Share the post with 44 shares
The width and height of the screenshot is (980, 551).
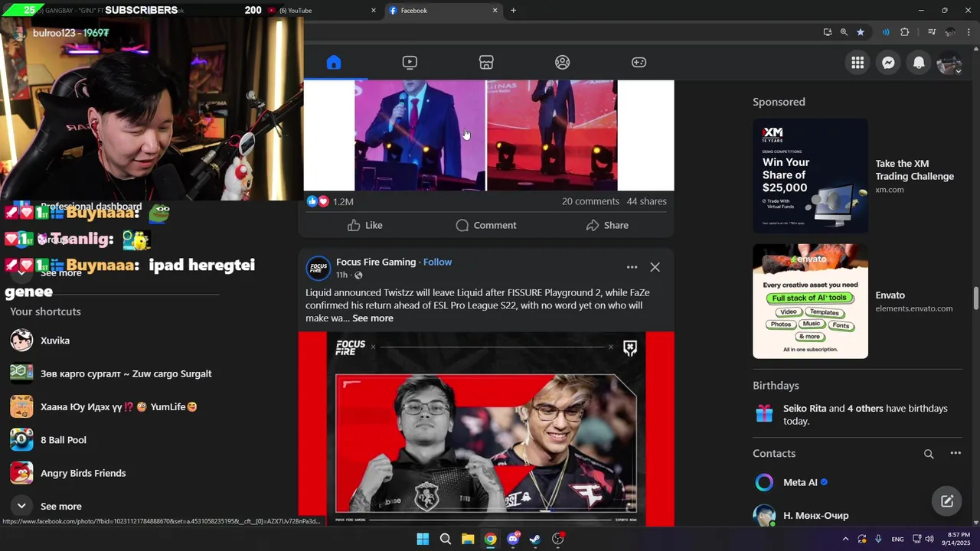(x=607, y=225)
